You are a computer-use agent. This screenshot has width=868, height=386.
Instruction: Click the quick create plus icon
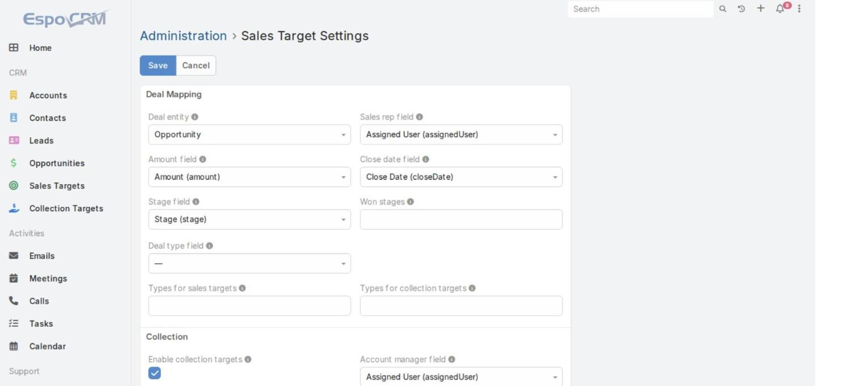coord(761,8)
